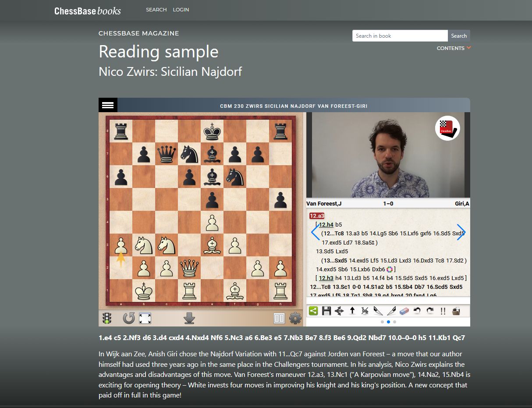This screenshot has width=532, height=408.
Task: Open board settings gear icon
Action: [x=295, y=318]
